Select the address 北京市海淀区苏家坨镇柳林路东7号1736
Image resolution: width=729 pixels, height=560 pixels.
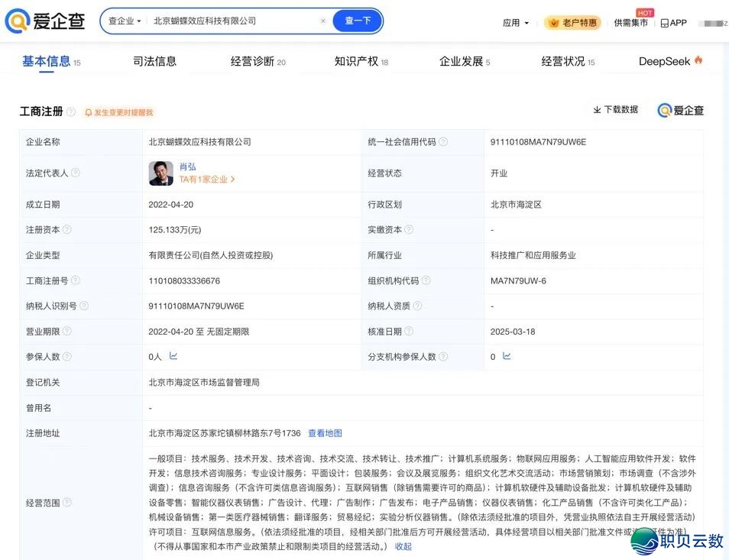click(225, 433)
